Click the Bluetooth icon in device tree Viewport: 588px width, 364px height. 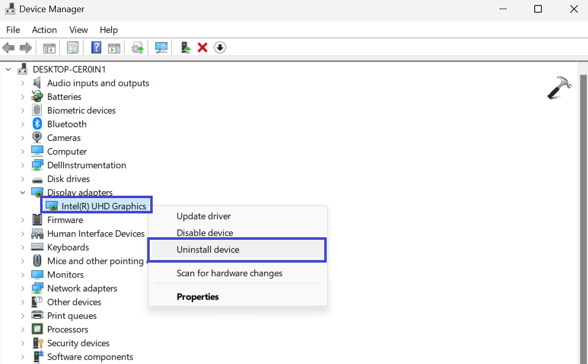click(37, 124)
